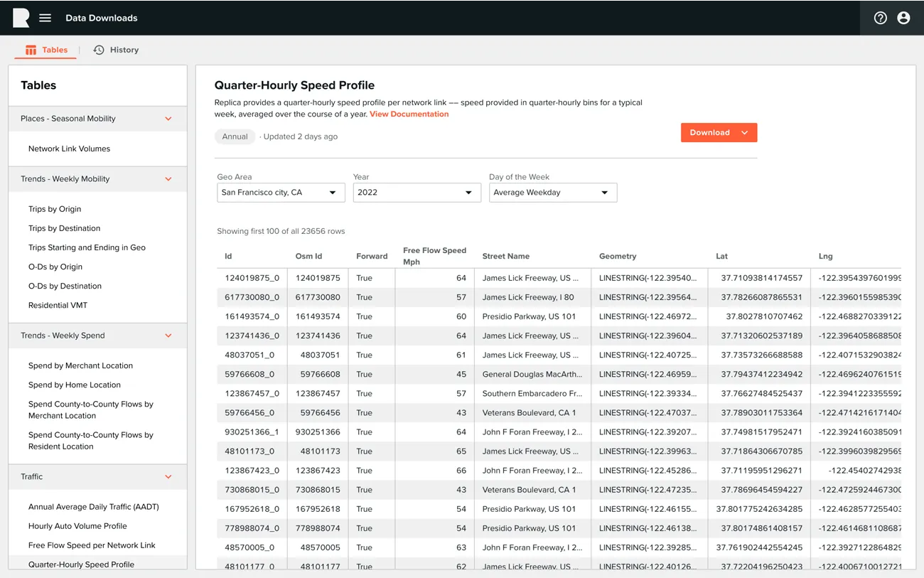The image size is (924, 578).
Task: Switch to the History tab
Action: 116,50
